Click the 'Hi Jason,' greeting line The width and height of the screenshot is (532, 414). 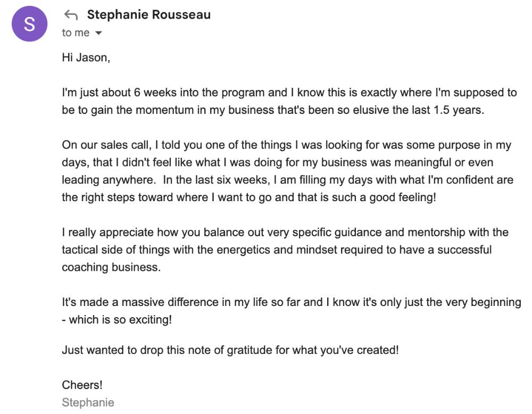click(86, 57)
